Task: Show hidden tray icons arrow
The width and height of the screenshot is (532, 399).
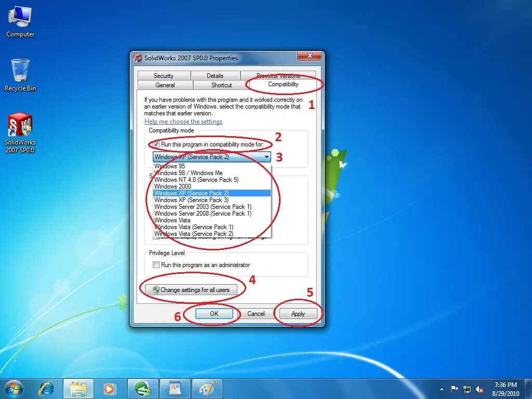Action: (442, 389)
